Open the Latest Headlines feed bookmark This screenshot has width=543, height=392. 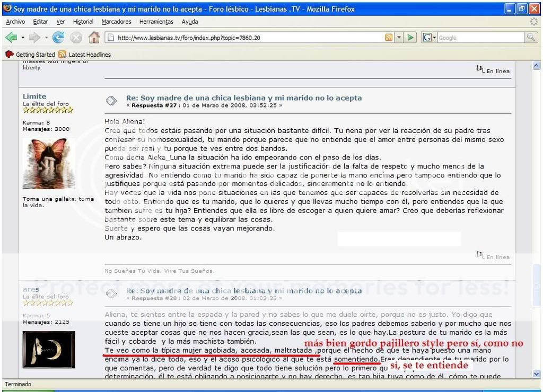click(x=85, y=55)
